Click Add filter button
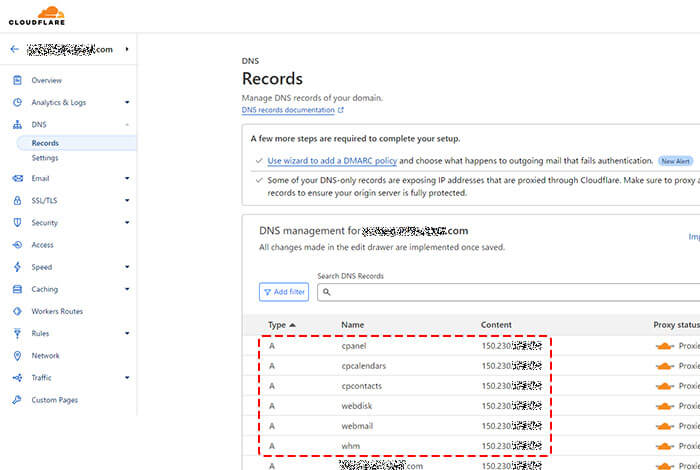The width and height of the screenshot is (700, 470). click(x=284, y=292)
